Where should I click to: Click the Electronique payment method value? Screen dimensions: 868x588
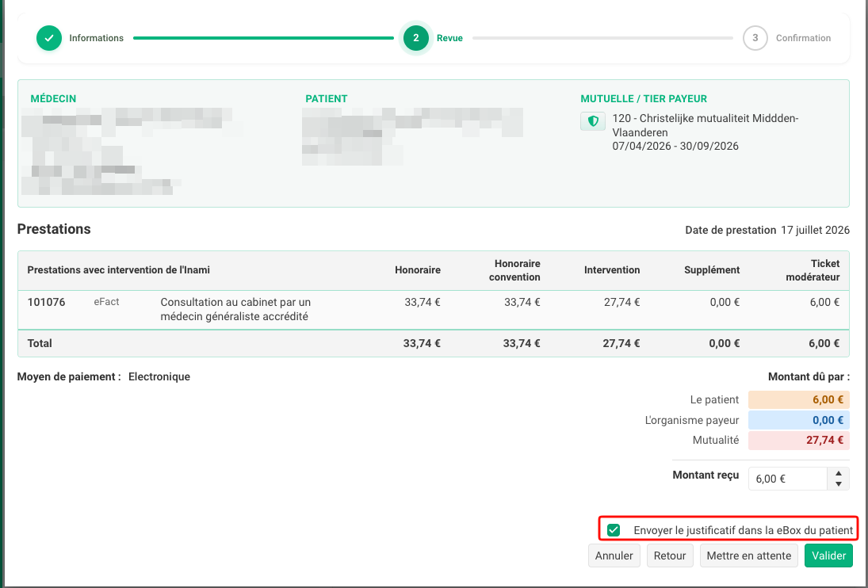click(x=159, y=376)
